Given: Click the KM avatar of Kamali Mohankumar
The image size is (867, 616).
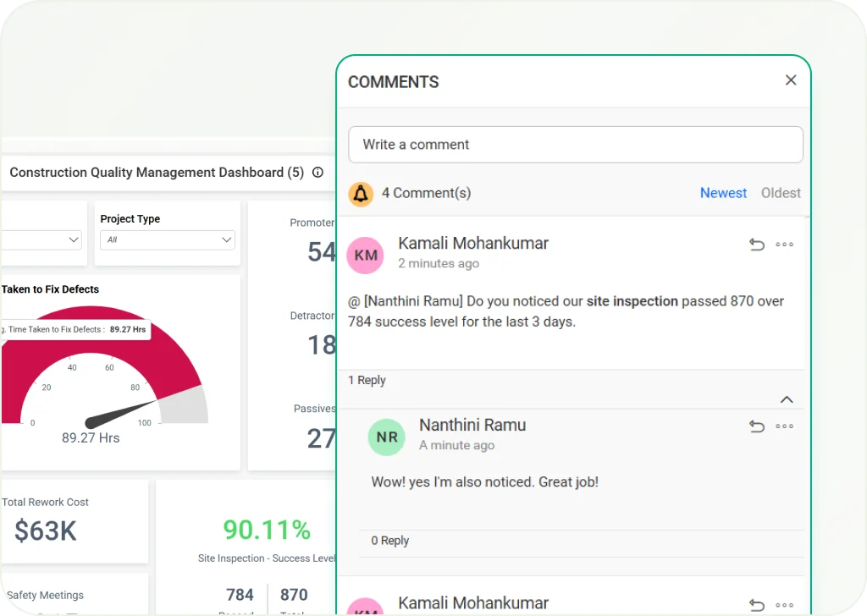Looking at the screenshot, I should (366, 255).
